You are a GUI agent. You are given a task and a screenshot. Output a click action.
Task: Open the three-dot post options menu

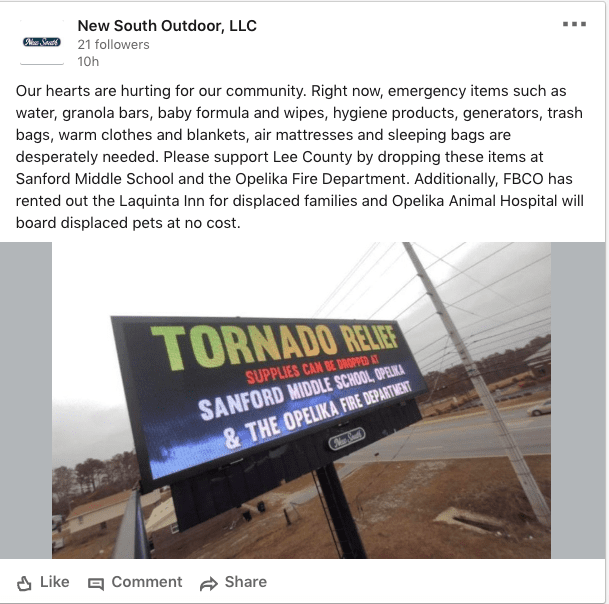[x=574, y=24]
